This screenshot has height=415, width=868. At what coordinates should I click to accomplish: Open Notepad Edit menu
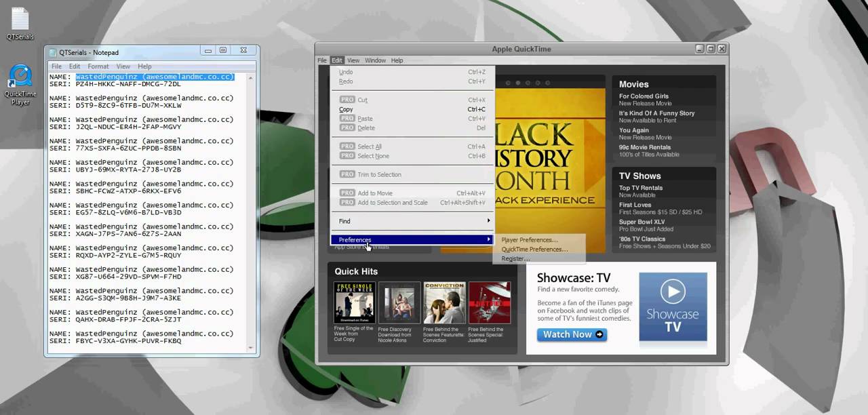pyautogui.click(x=75, y=66)
